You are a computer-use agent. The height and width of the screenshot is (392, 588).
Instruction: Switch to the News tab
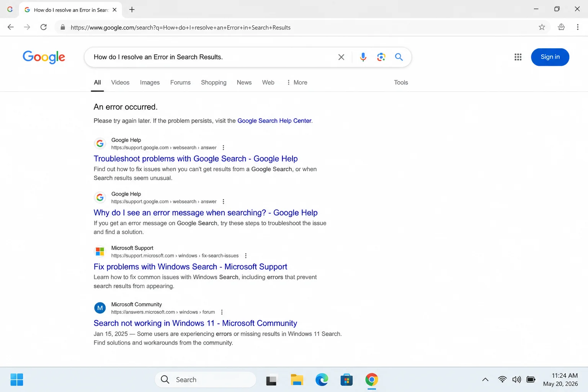(244, 82)
